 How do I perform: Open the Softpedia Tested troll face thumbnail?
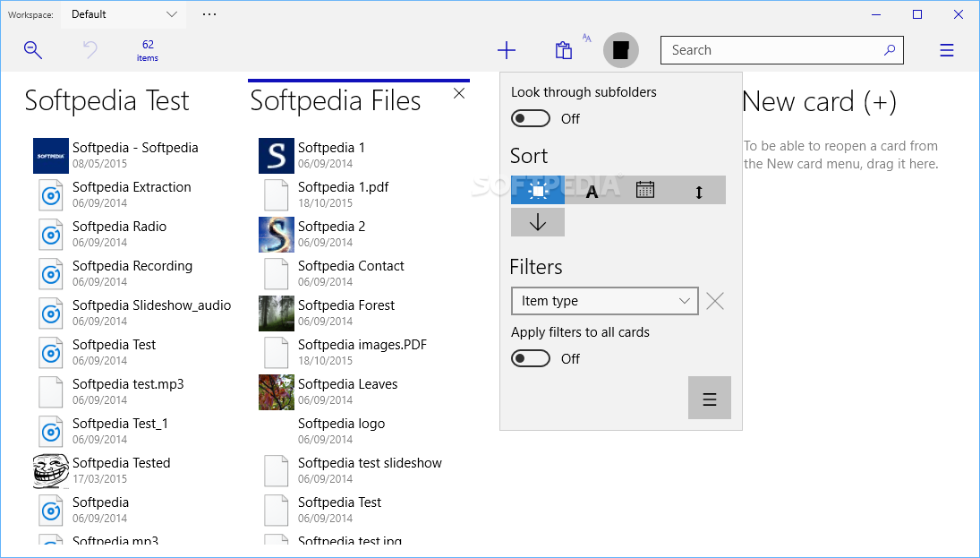tap(51, 470)
